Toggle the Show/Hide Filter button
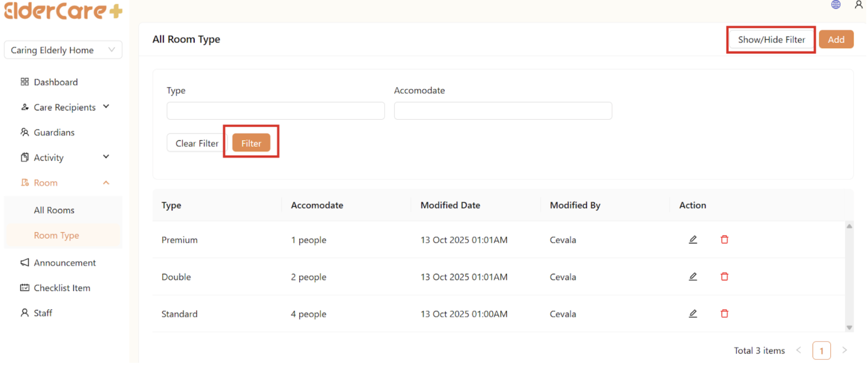Viewport: 868px width, 367px height. 771,40
